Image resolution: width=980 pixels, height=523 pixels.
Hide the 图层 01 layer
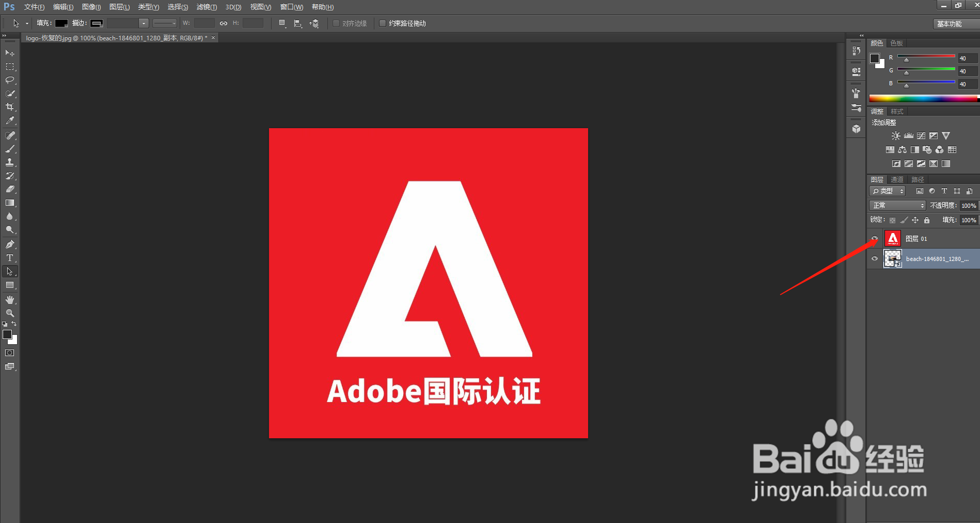[x=875, y=238]
